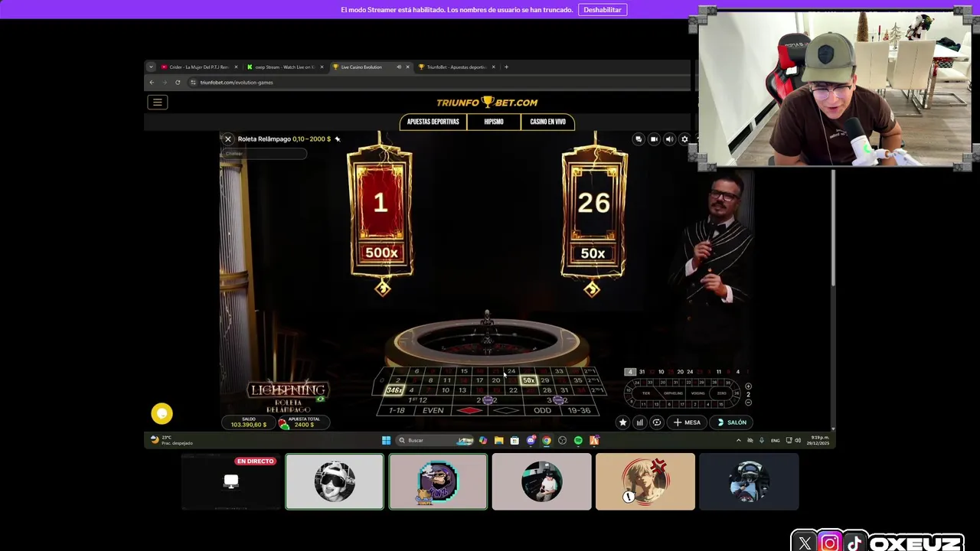980x551 pixels.
Task: Open weather widget on taskbar
Action: click(x=172, y=441)
